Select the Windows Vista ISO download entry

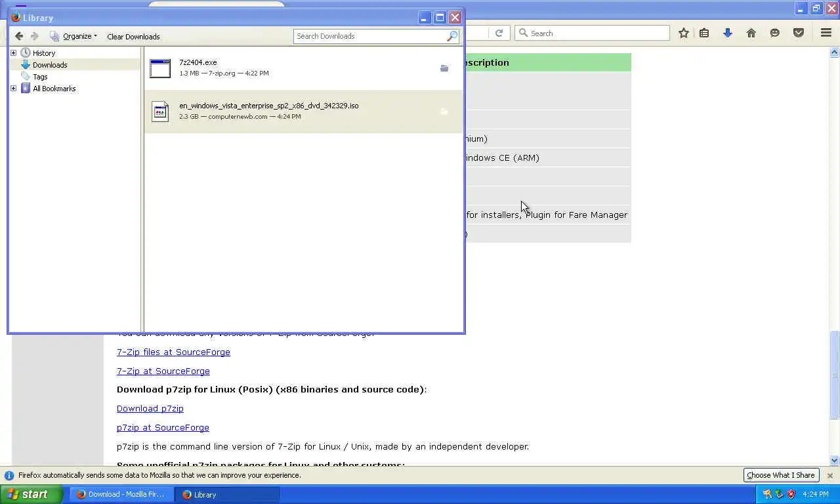[303, 112]
